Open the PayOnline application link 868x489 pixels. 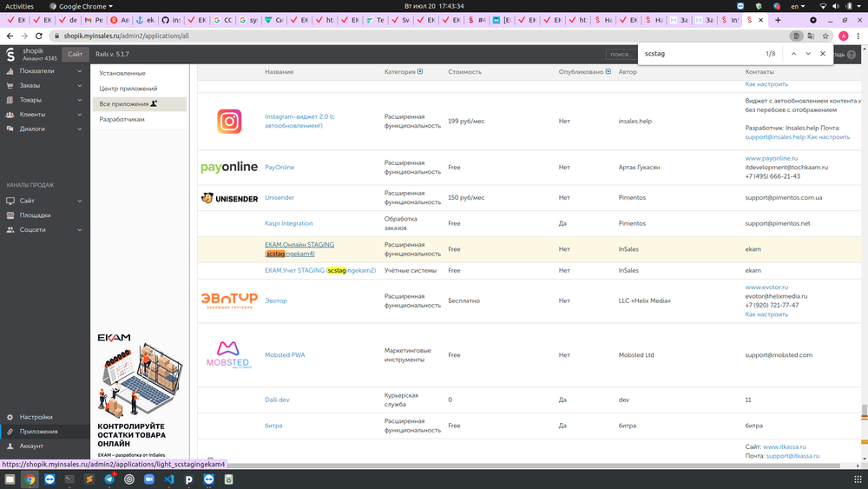point(279,168)
